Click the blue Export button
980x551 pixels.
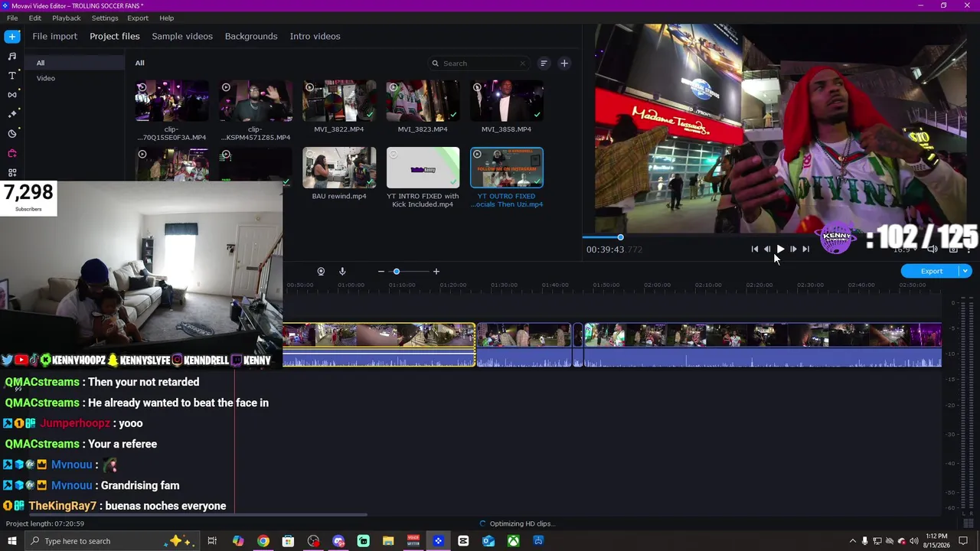931,271
